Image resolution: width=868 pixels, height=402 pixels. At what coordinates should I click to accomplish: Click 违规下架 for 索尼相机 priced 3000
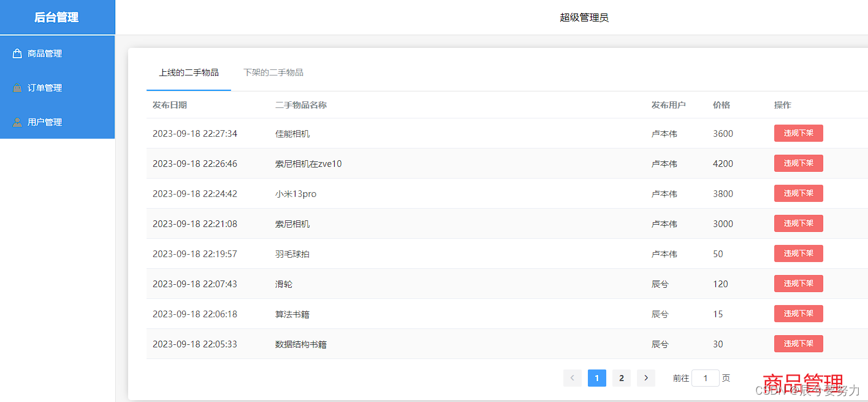click(798, 223)
